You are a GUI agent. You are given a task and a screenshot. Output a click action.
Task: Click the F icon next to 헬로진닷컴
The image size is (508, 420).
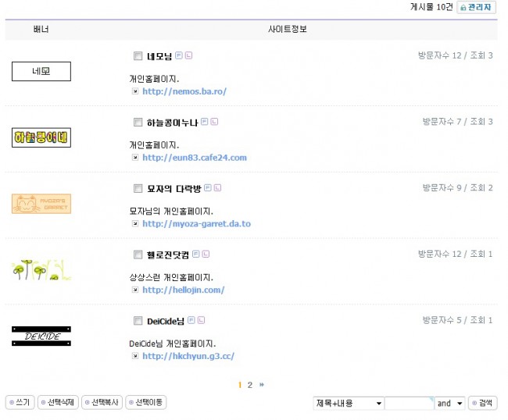click(x=196, y=254)
